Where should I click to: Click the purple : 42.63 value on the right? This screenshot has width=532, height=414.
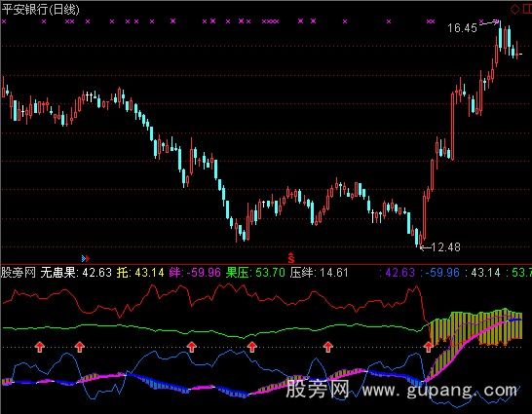pyautogui.click(x=397, y=273)
